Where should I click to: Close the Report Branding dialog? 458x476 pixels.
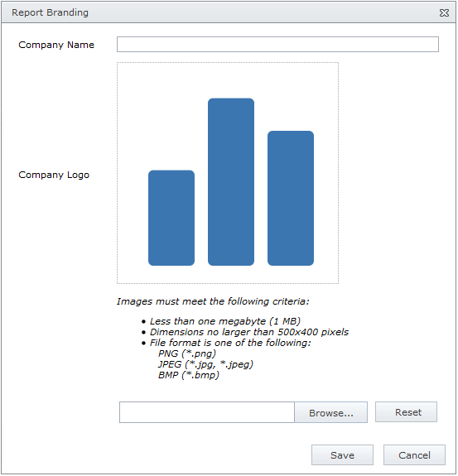click(444, 12)
